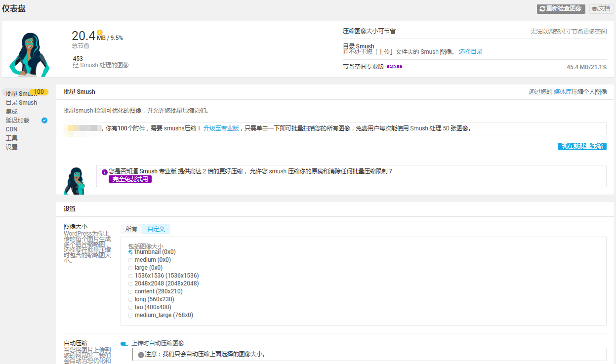Select the 自定义 image size tab
This screenshot has width=616, height=364.
click(x=156, y=229)
